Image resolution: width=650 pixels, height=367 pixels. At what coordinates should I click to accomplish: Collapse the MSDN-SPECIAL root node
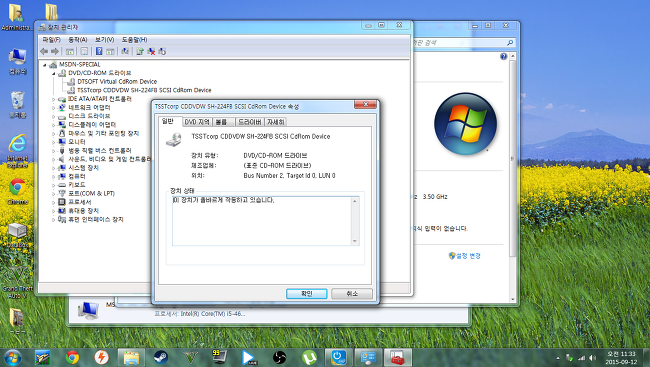coord(44,65)
